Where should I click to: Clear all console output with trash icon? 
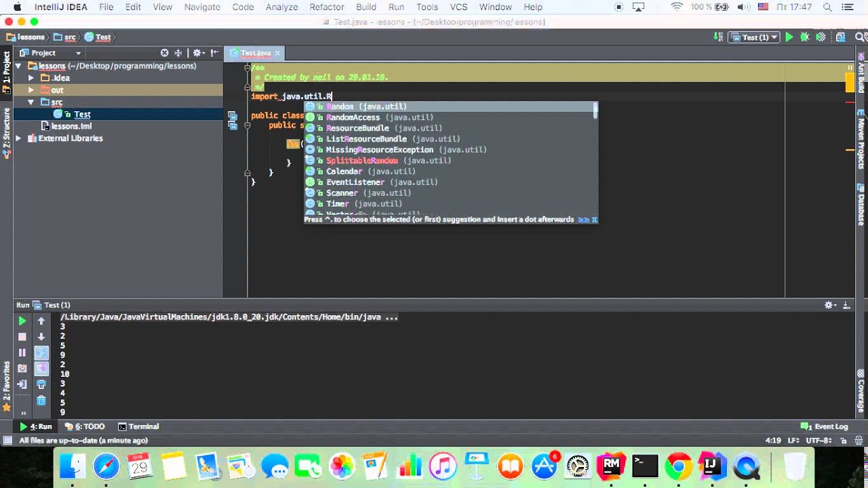41,401
